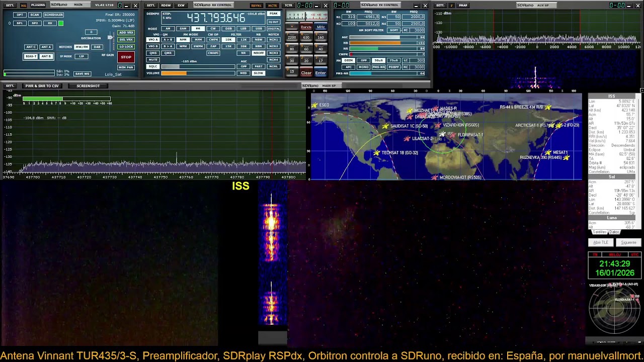Toggle the MUTE button
644x362 pixels.
coord(152,60)
